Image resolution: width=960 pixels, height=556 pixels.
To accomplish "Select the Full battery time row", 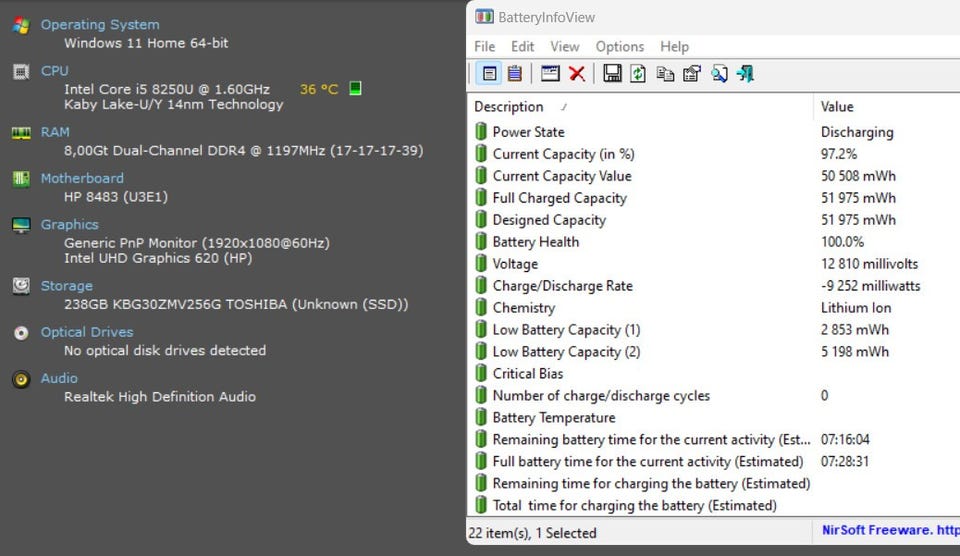I will pos(714,462).
